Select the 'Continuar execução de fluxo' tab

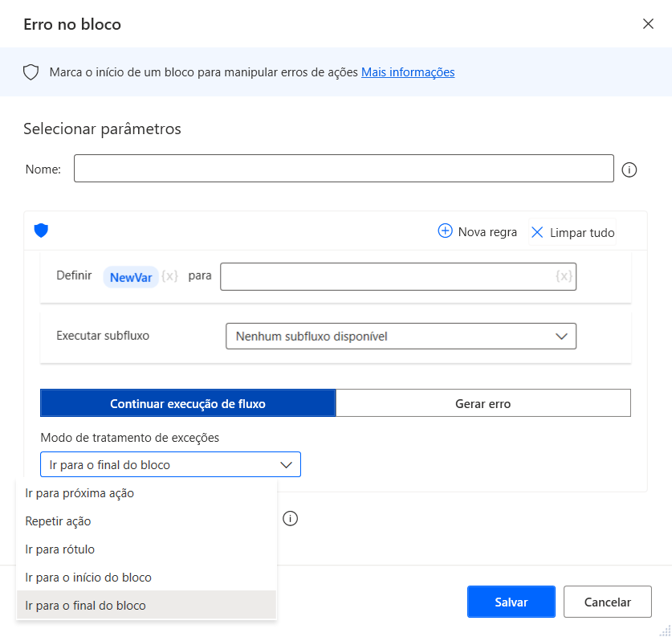[187, 402]
